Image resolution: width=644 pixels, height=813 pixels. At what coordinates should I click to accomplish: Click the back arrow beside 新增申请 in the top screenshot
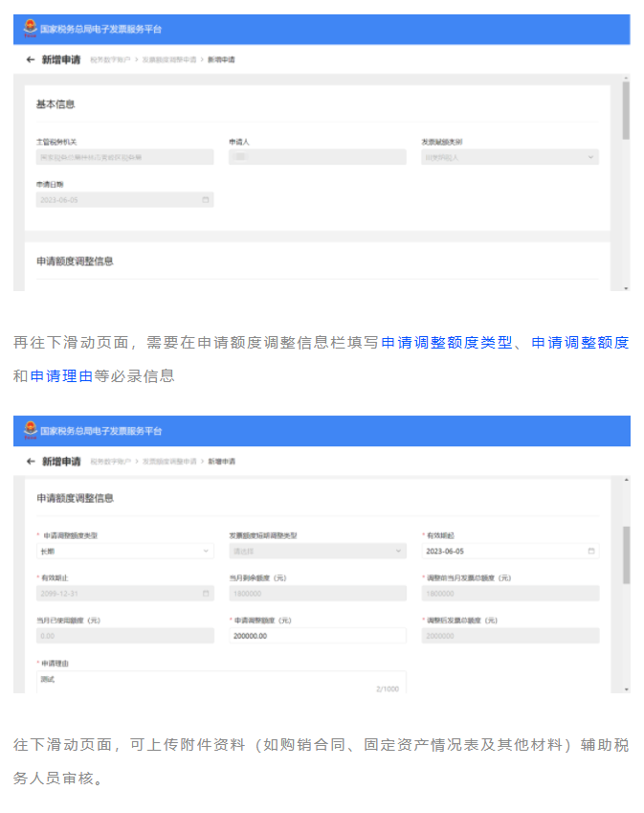click(30, 59)
